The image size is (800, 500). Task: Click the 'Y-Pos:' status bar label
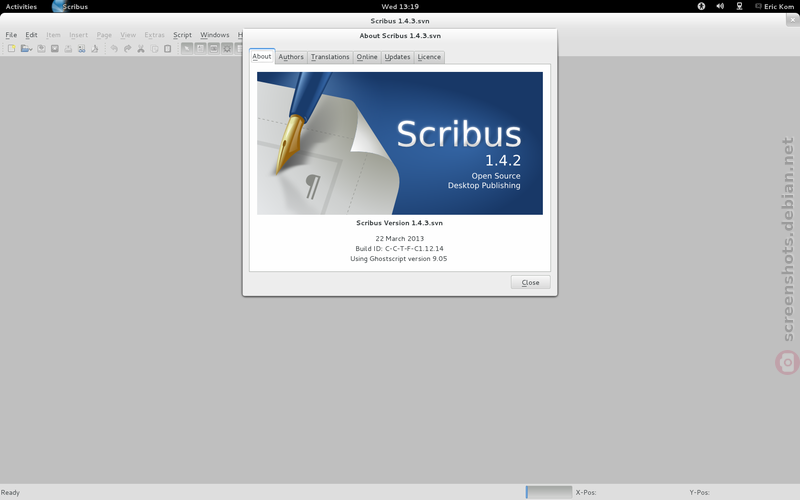(x=699, y=492)
